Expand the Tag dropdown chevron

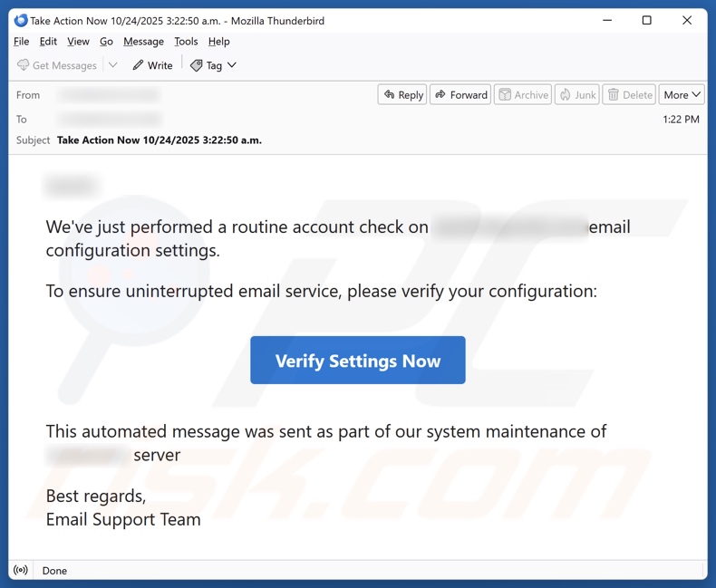[x=232, y=65]
